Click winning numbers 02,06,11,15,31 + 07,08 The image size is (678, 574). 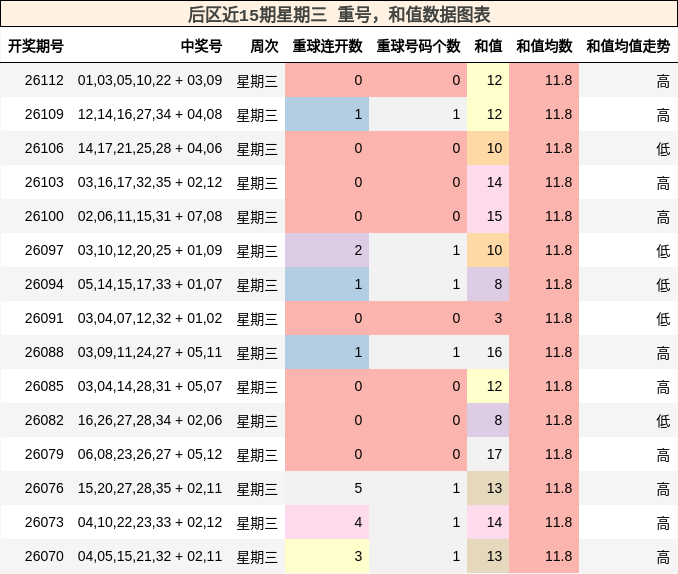pyautogui.click(x=150, y=216)
